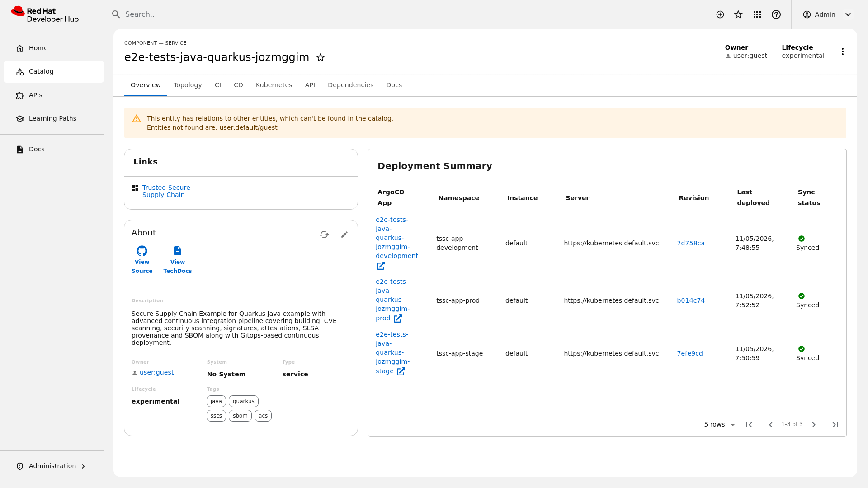
Task: Switch to the Kubernetes tab
Action: click(x=274, y=85)
